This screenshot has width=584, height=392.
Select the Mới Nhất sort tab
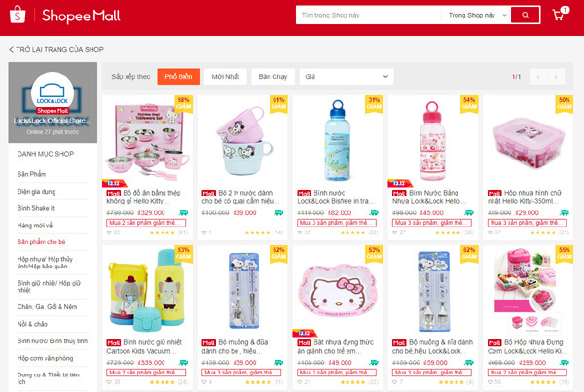[226, 77]
